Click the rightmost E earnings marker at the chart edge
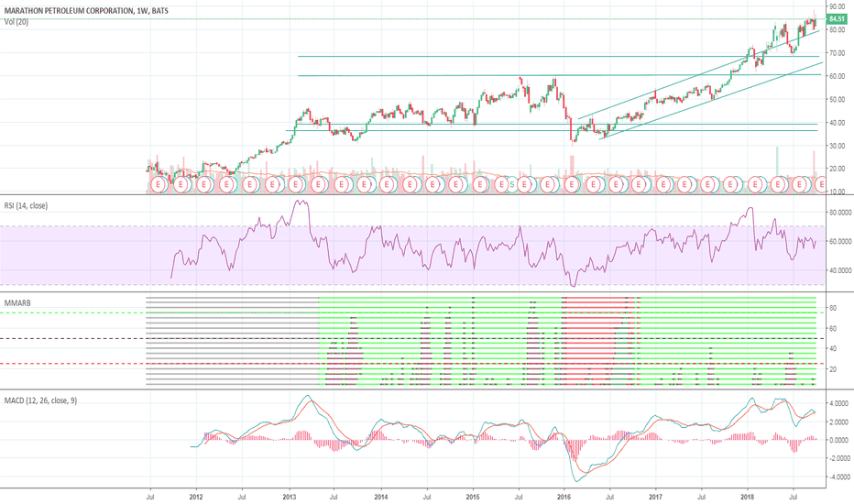The width and height of the screenshot is (854, 504). pos(822,185)
